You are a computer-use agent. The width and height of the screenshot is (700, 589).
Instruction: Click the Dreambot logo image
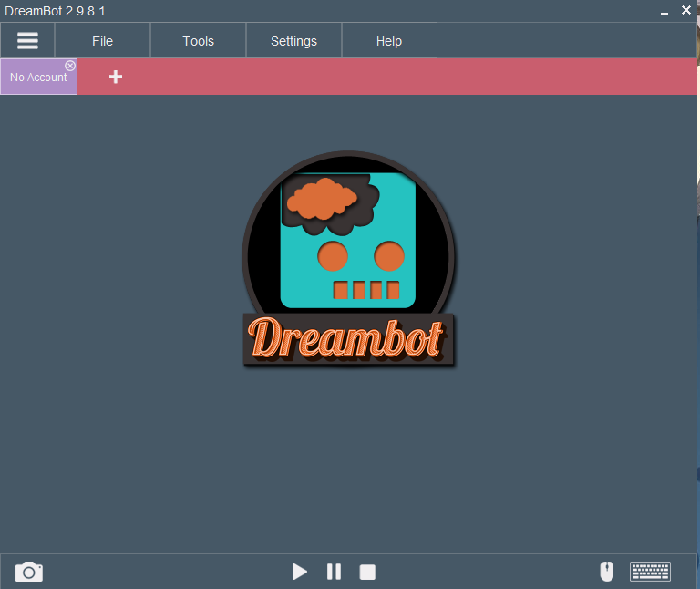point(348,259)
